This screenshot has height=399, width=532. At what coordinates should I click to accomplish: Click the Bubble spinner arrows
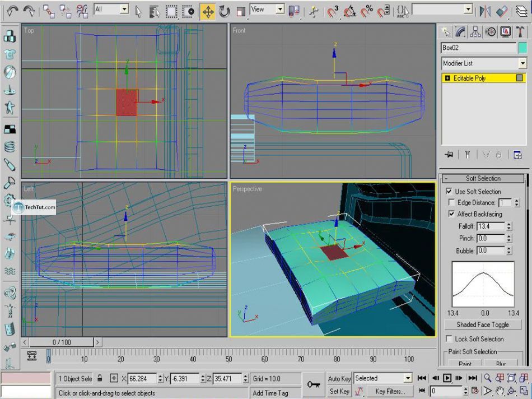point(509,250)
